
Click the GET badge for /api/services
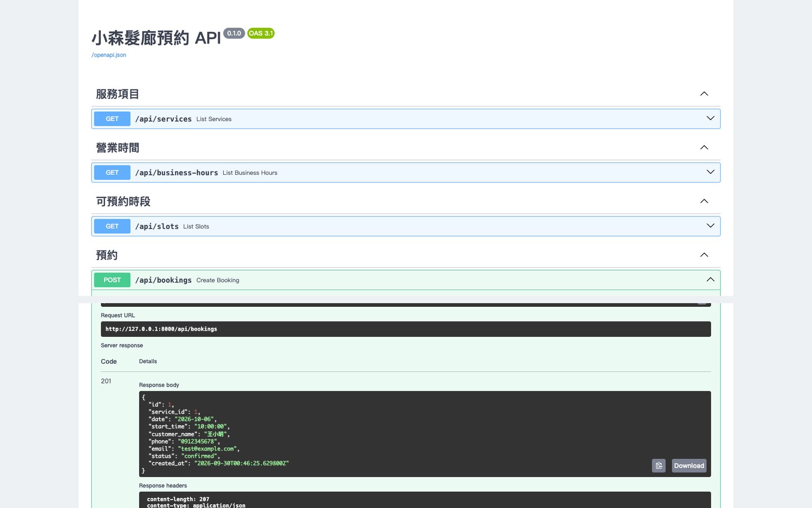click(112, 119)
